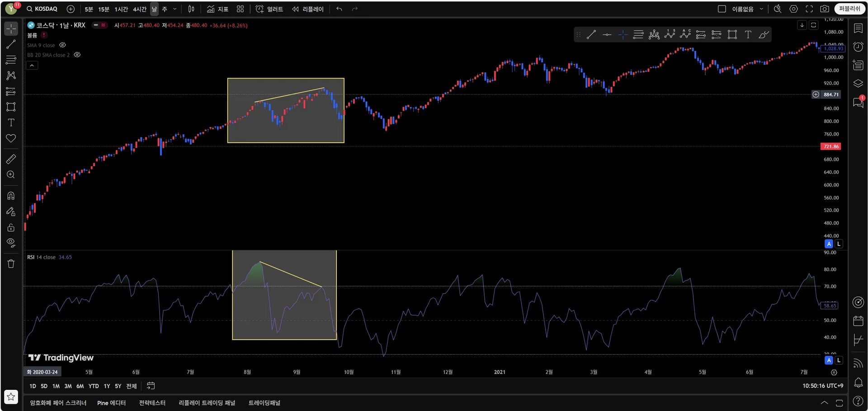Open quick search lightning icon

(778, 9)
